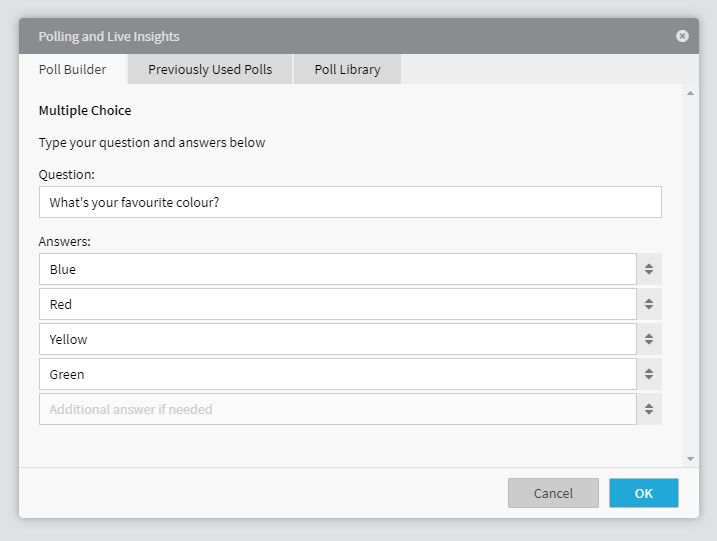Click reorder arrows icon beside Yellow answer

[x=649, y=339]
